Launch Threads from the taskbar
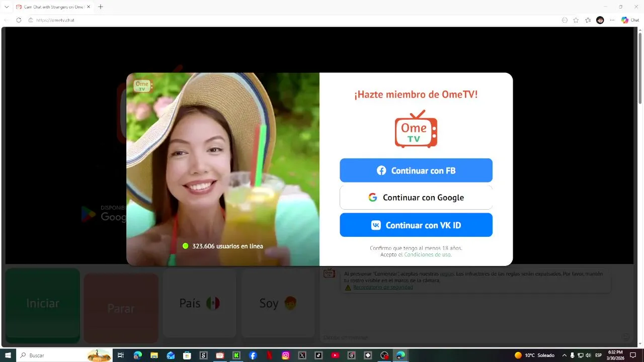 pos(352,355)
